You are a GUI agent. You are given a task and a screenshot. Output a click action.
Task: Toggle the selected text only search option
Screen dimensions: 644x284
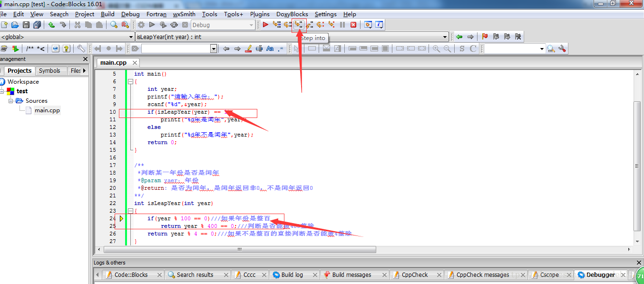tap(259, 49)
